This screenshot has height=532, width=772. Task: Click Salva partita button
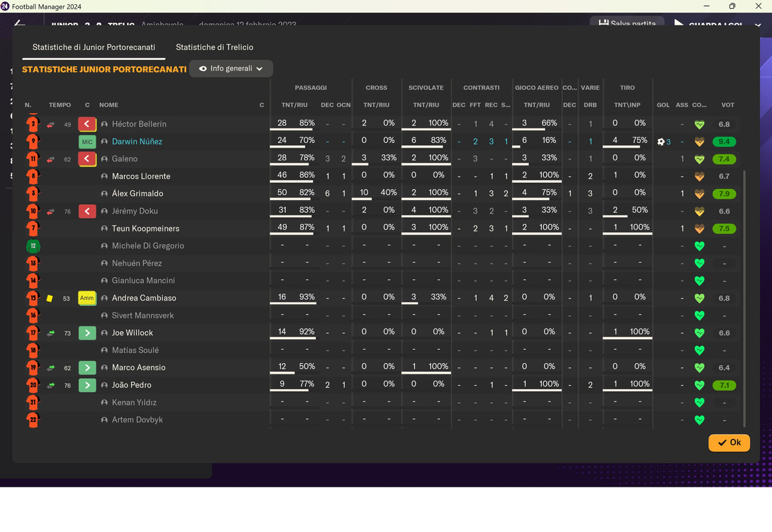(x=627, y=23)
